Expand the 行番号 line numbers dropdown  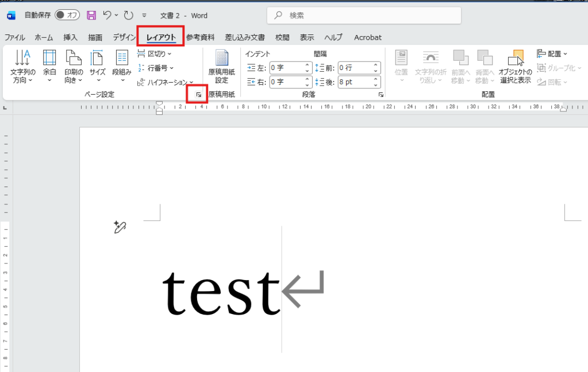point(156,68)
